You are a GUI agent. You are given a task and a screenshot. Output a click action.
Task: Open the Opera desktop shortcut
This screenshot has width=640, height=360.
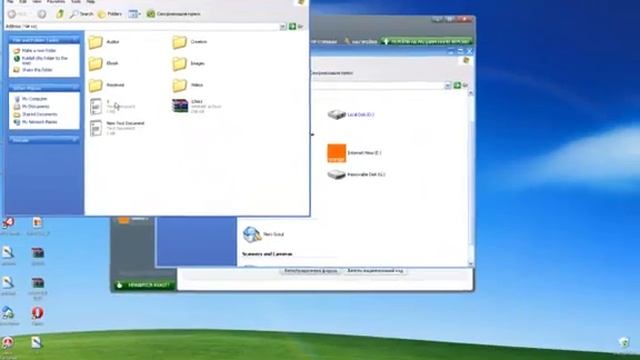38,316
